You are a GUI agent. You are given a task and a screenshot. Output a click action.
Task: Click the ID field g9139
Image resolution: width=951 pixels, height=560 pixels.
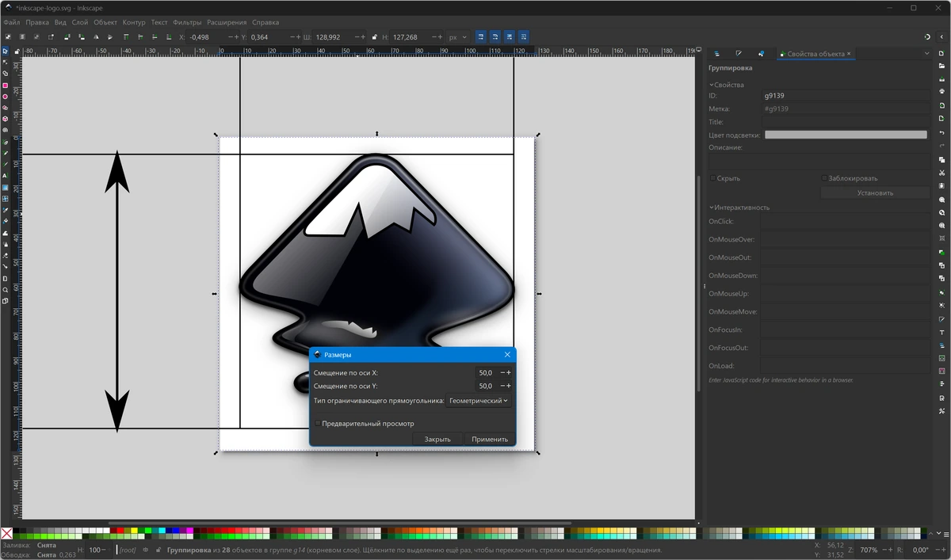click(x=846, y=96)
